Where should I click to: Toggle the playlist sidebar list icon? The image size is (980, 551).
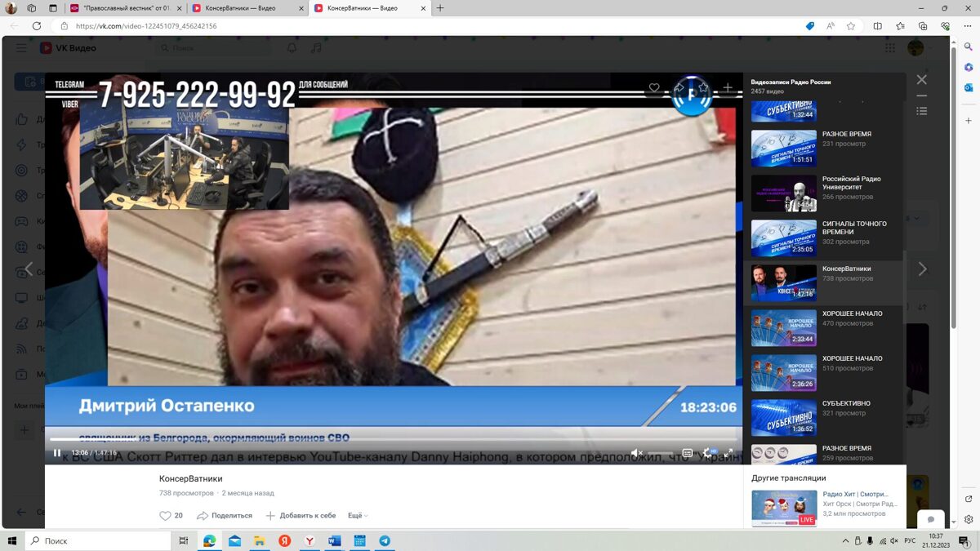(922, 111)
